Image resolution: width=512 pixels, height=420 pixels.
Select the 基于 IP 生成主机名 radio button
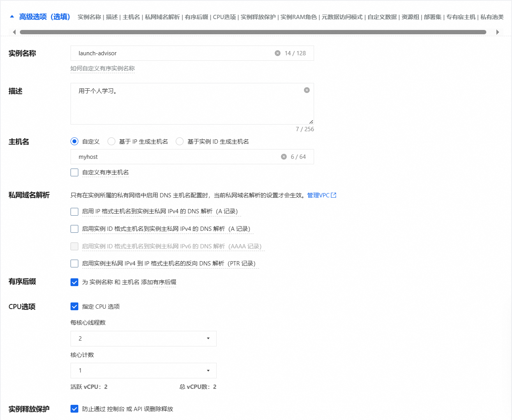(111, 141)
